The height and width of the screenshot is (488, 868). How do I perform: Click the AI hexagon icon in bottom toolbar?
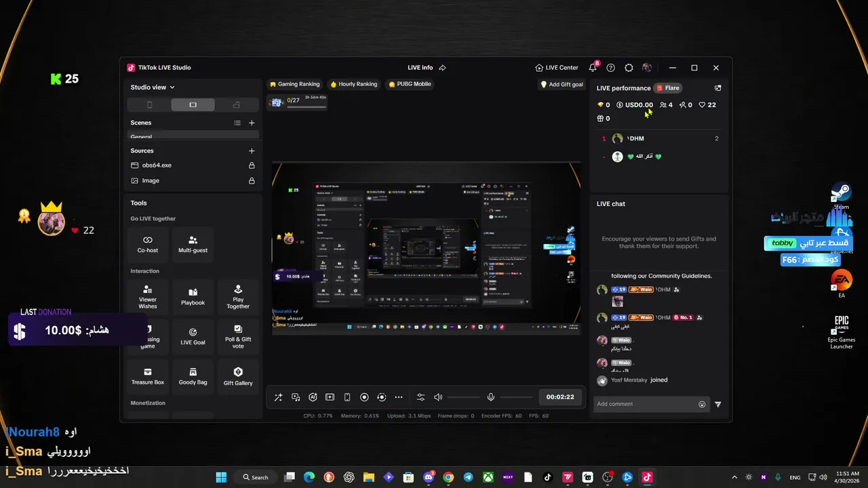(313, 397)
